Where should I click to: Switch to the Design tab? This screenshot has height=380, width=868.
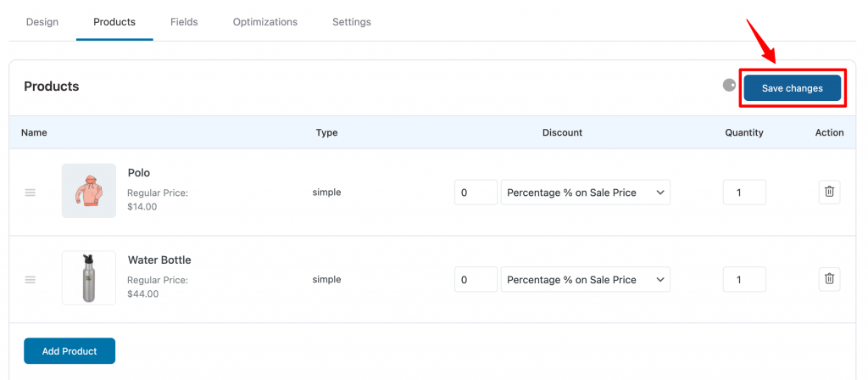(42, 22)
